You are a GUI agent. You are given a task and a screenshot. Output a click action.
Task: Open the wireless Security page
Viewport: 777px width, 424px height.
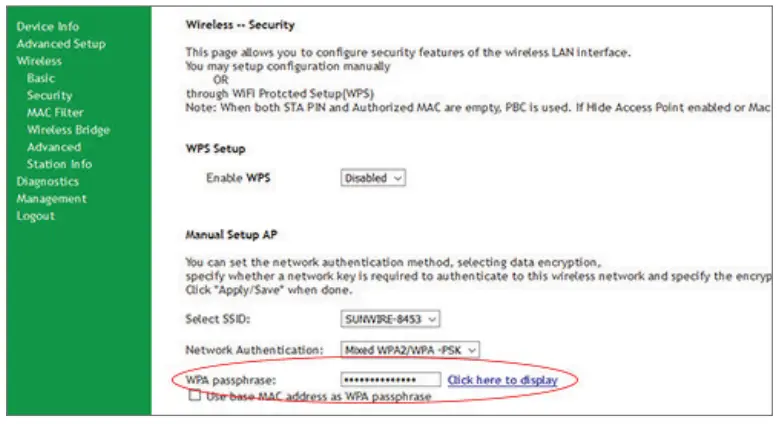(50, 95)
